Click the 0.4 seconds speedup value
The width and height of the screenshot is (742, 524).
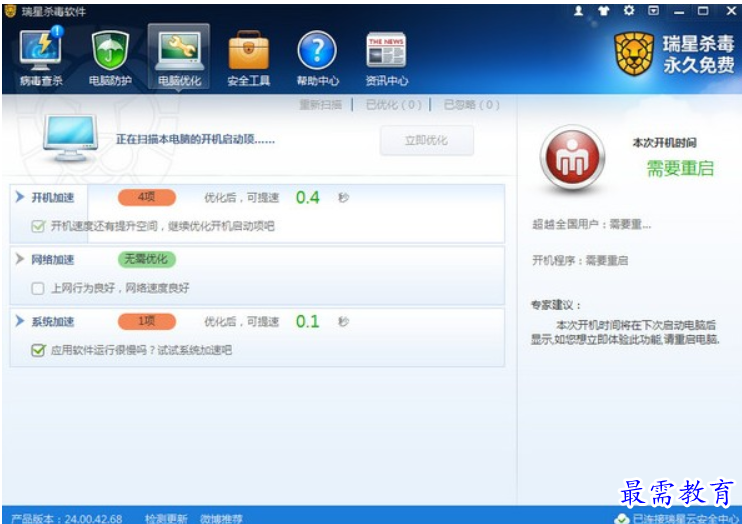tap(308, 197)
